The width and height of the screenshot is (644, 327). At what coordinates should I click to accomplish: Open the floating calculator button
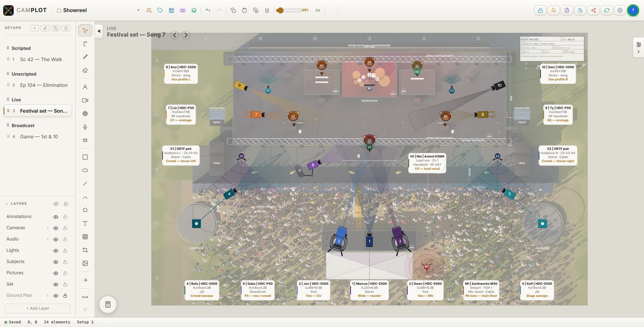pos(108,304)
